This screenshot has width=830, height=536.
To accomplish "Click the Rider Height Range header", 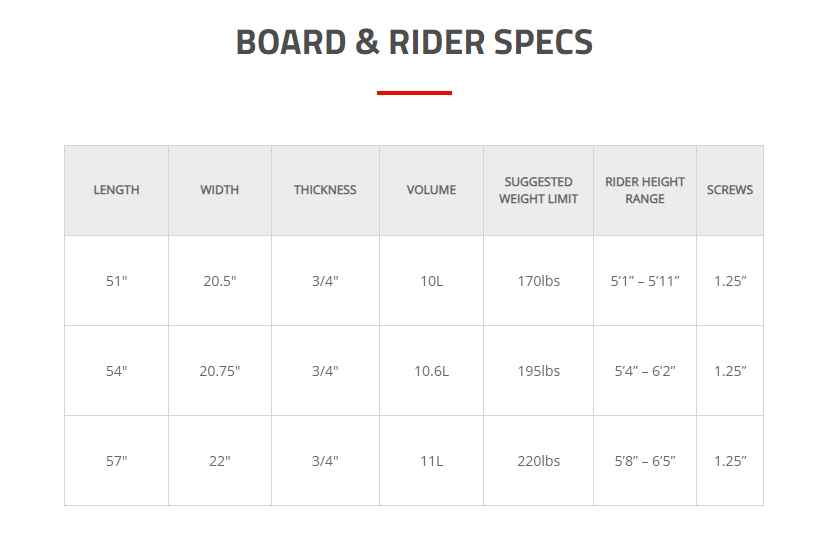I will 645,190.
